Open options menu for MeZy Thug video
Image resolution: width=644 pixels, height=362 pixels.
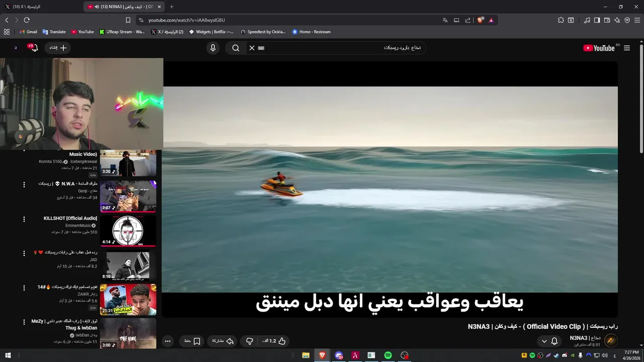[24, 322]
